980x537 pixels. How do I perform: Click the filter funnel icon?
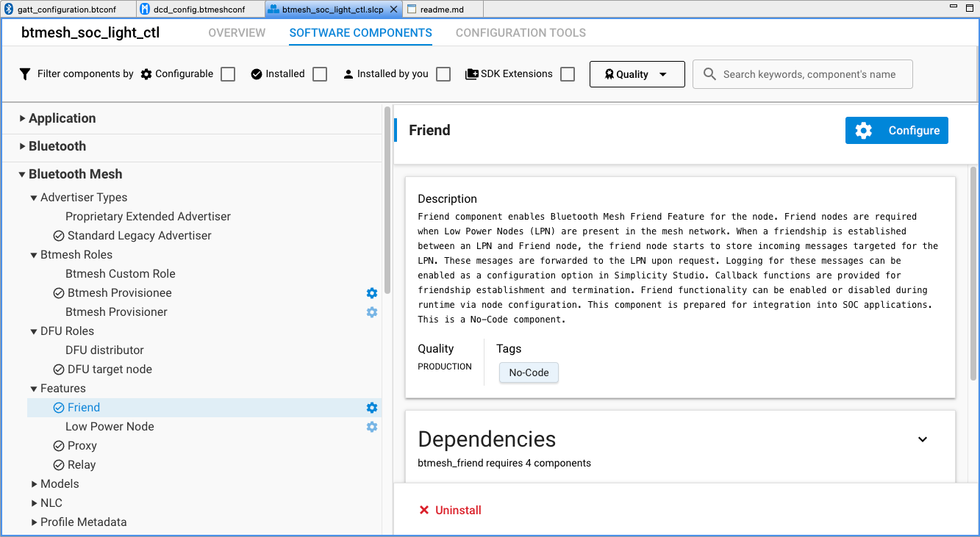[x=24, y=73]
